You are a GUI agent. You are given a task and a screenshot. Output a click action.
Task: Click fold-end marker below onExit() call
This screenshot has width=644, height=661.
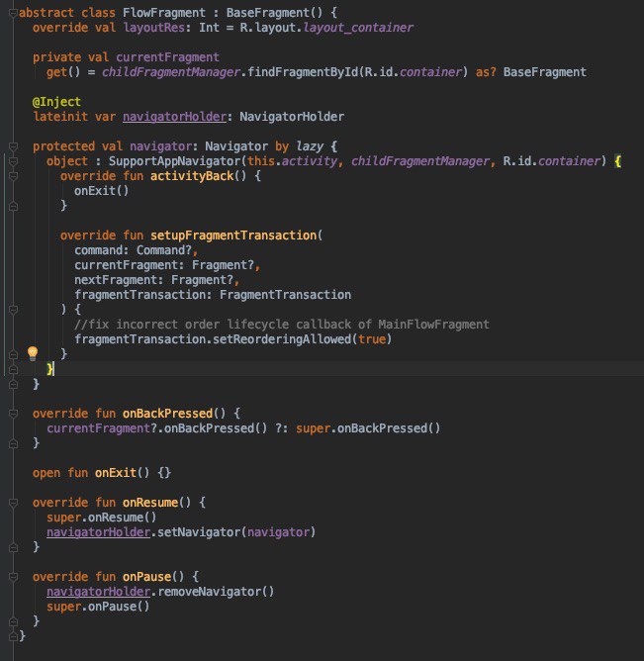[13, 206]
